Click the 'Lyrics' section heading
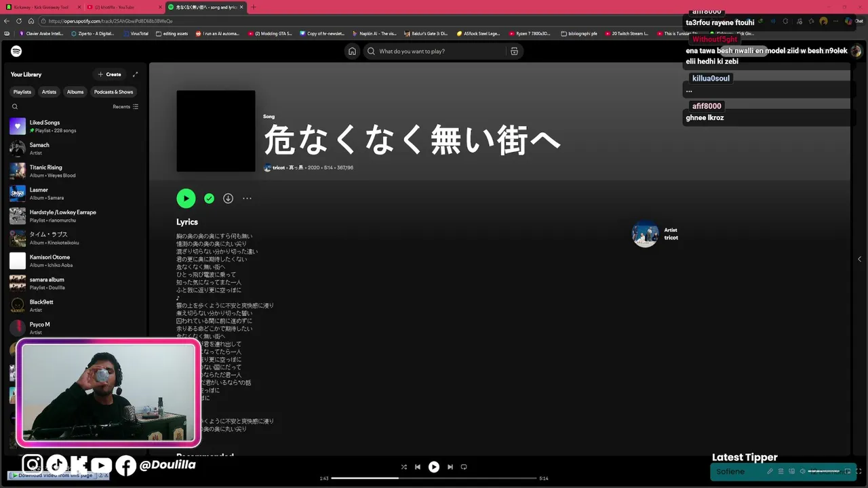Viewport: 868px width, 488px height. point(187,222)
